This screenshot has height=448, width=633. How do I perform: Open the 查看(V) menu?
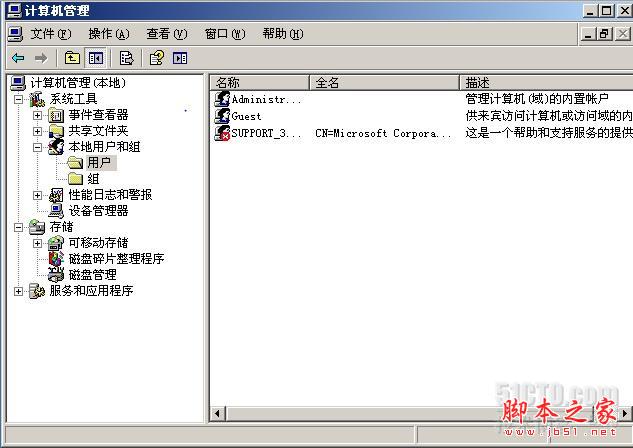(x=167, y=34)
